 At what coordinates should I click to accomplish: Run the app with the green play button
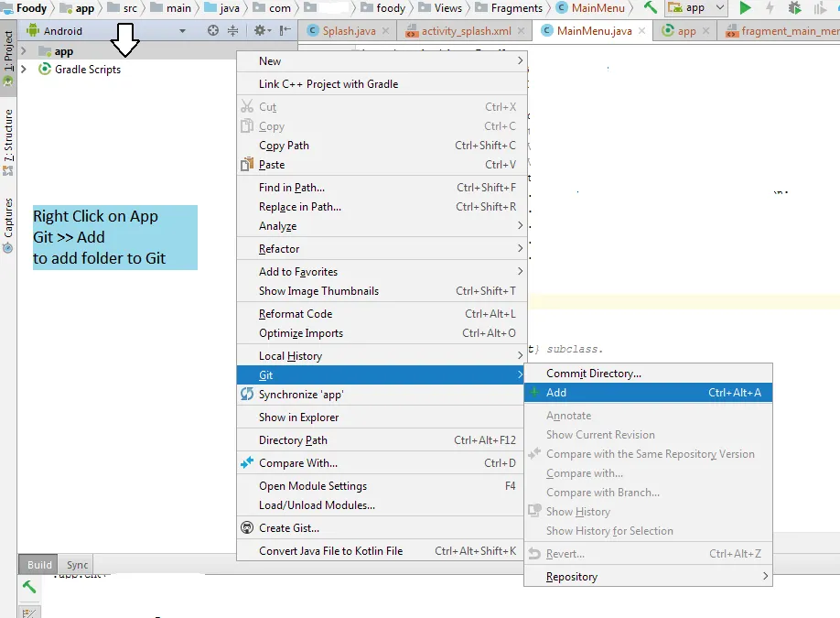(745, 7)
